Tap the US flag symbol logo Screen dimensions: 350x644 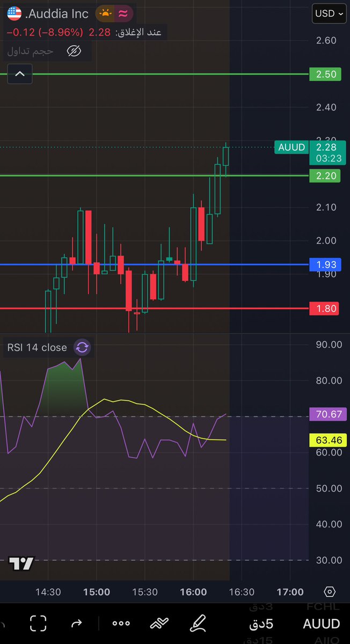(14, 13)
